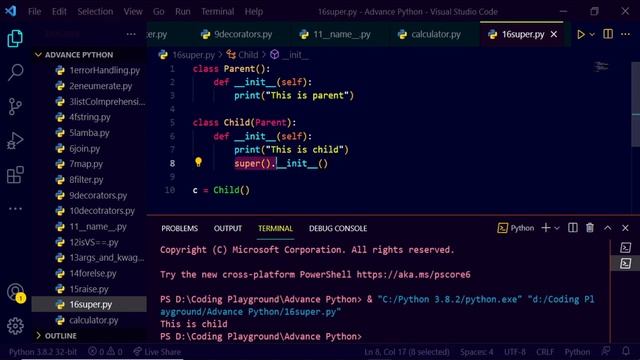Open 15raise.py in the explorer

coord(89,289)
